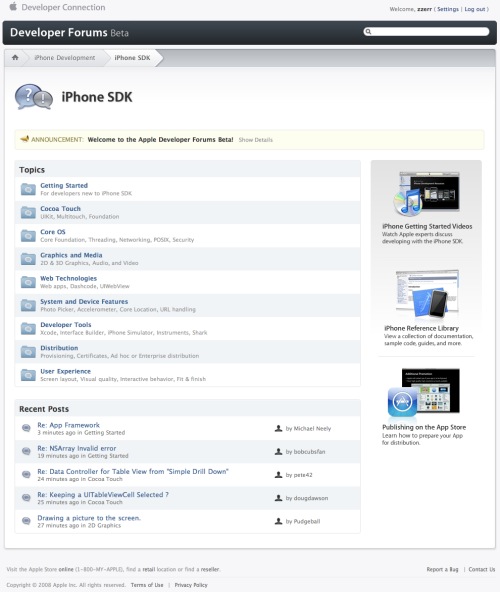
Task: Click the Web Technologies folder icon
Action: click(28, 282)
